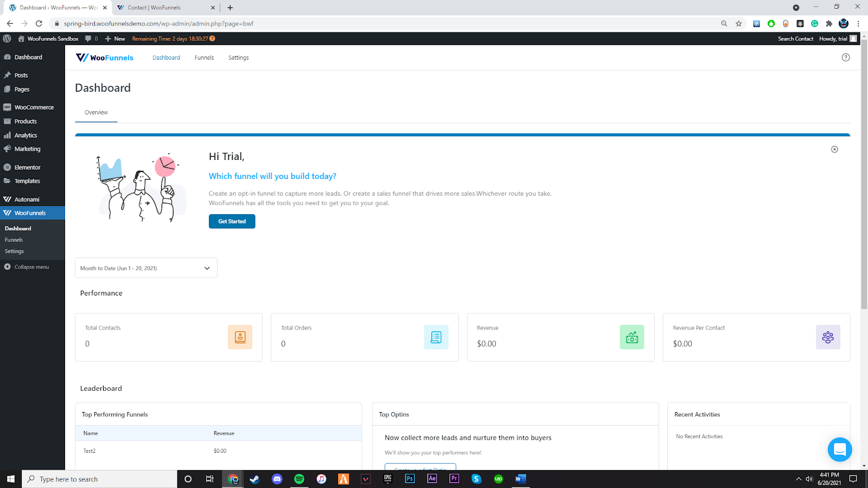The width and height of the screenshot is (868, 488).
Task: Show hidden system tray icons
Action: [x=798, y=479]
